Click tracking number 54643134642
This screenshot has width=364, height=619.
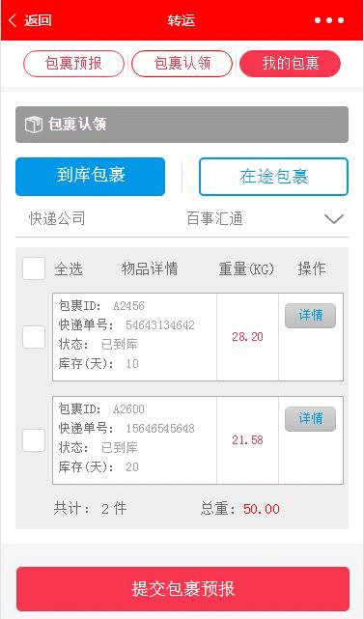[160, 325]
